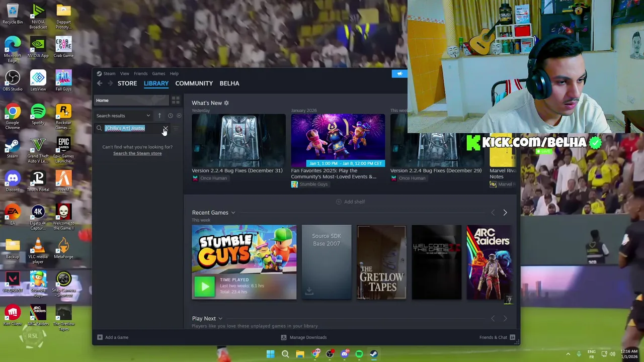This screenshot has height=362, width=644.
Task: Sort library by recent activity clock icon
Action: [x=170, y=116]
